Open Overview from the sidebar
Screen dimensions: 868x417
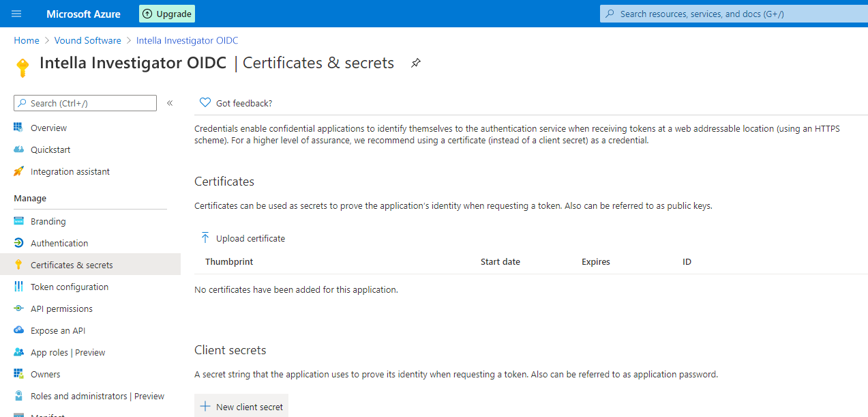pyautogui.click(x=48, y=128)
